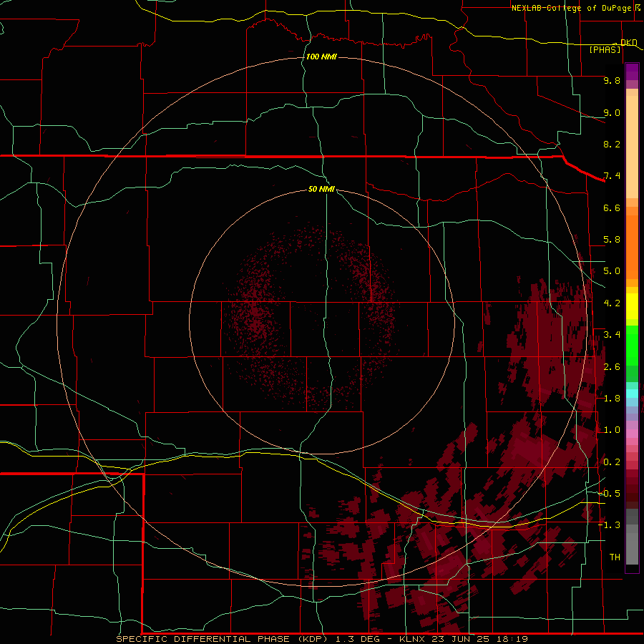Click the 2.6 value on the color scale

coord(612,367)
